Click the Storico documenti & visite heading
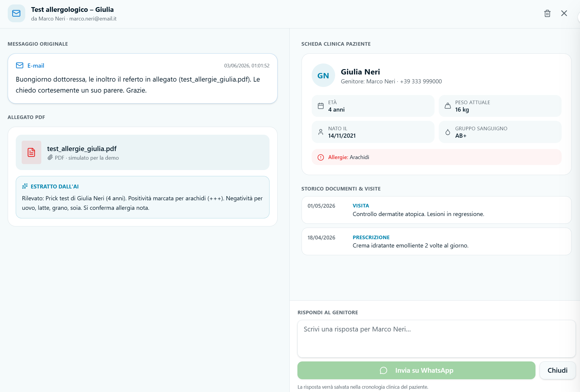Image resolution: width=580 pixels, height=392 pixels. (x=341, y=189)
